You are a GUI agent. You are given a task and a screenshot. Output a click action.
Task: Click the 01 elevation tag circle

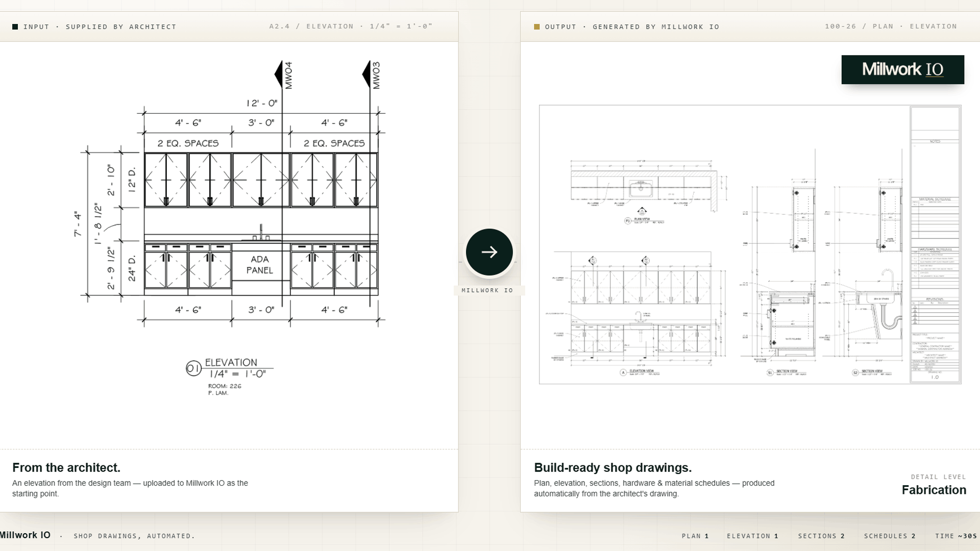(193, 368)
